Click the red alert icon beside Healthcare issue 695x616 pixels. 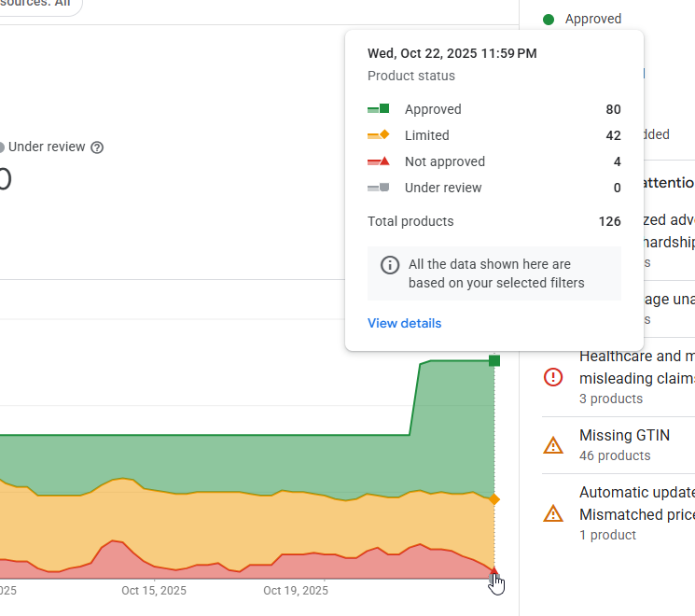tap(553, 377)
